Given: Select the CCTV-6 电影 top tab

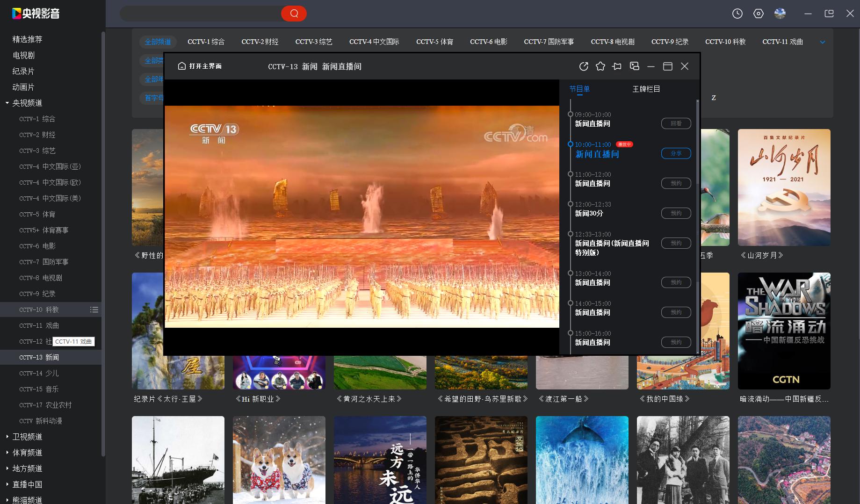Looking at the screenshot, I should 488,42.
